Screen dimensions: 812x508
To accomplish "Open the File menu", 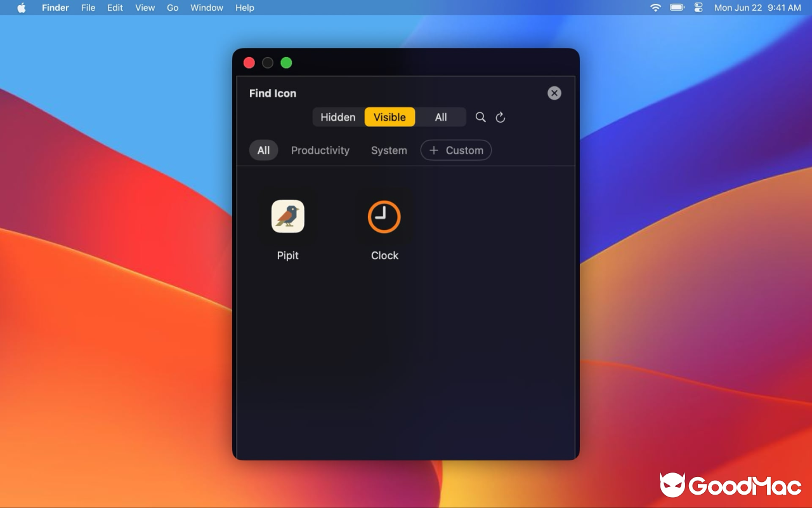I will (x=88, y=8).
